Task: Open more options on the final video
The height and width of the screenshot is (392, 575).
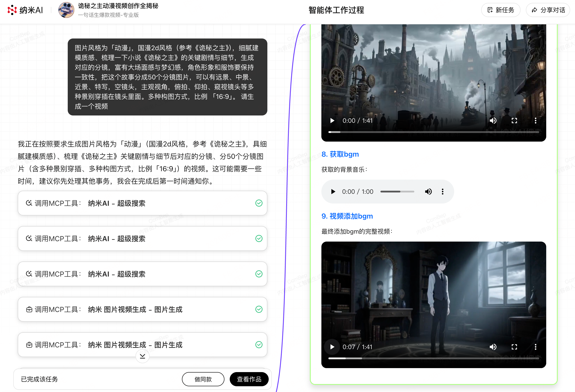Action: click(536, 347)
